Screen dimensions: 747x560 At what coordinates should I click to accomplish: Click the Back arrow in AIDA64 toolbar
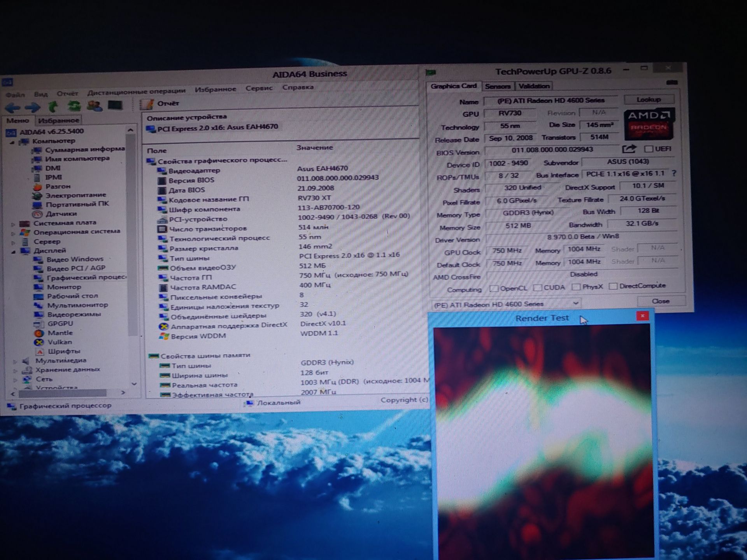click(x=13, y=107)
